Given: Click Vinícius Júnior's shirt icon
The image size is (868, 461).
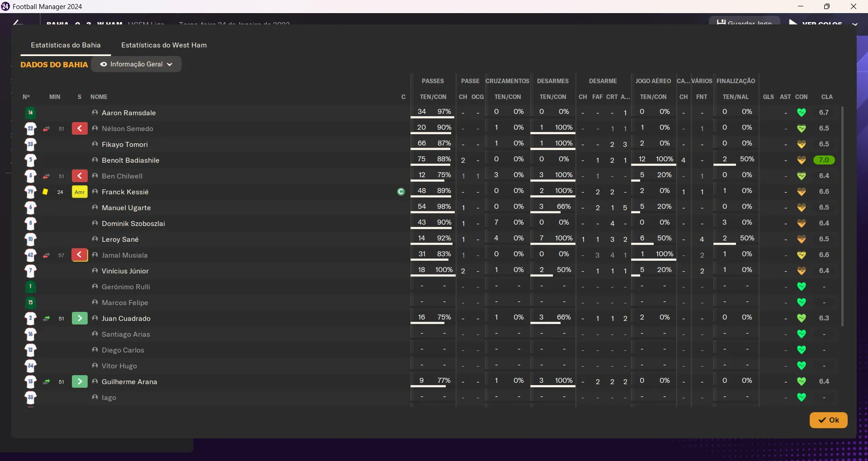Looking at the screenshot, I should 30,271.
